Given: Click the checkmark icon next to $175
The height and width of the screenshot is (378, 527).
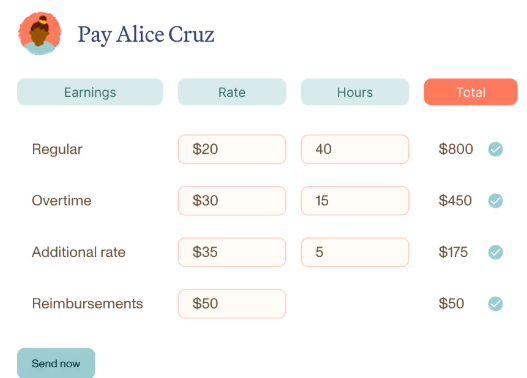Looking at the screenshot, I should point(495,252).
